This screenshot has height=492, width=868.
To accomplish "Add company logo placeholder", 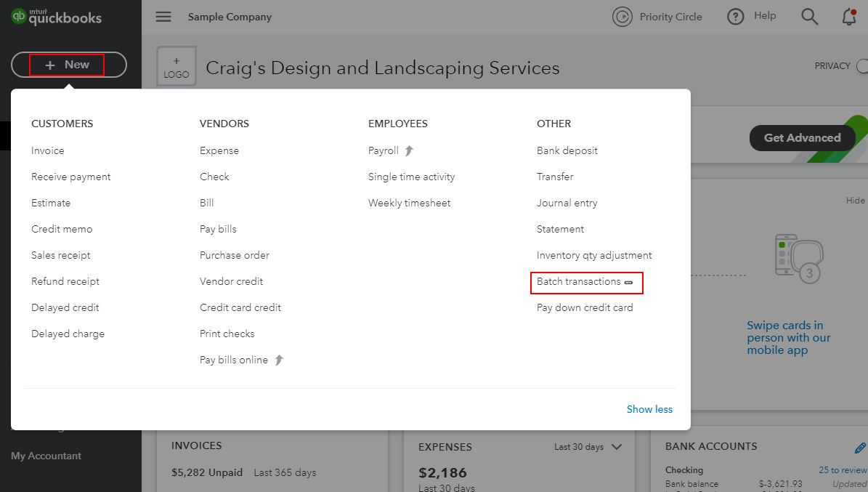I will point(177,66).
